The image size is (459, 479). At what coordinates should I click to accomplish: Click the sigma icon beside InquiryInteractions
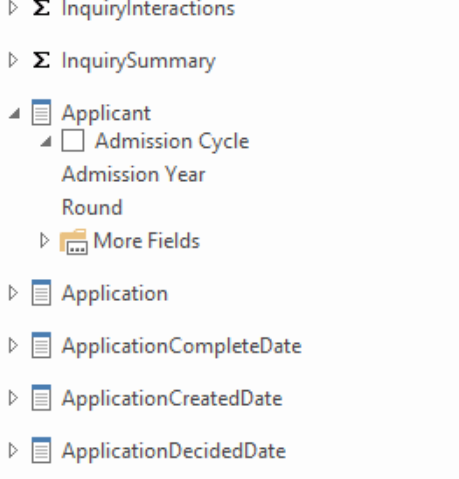point(41,8)
